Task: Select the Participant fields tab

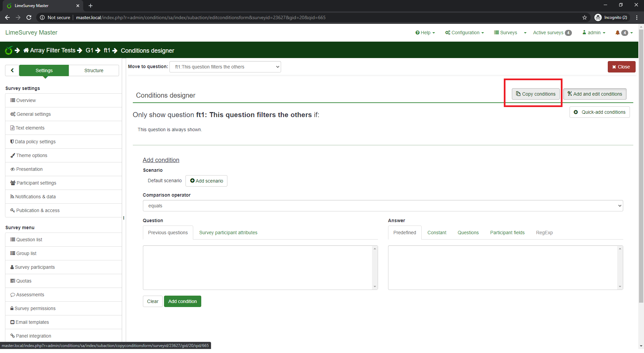Action: pyautogui.click(x=507, y=233)
